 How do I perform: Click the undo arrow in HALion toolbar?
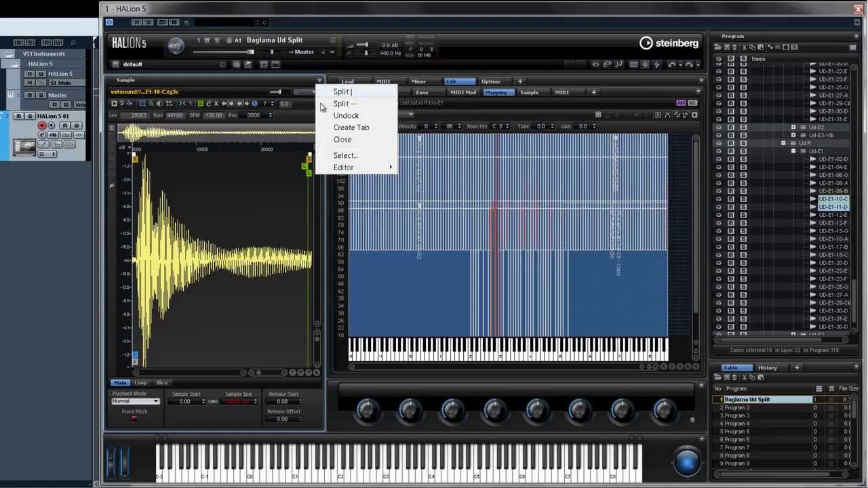(x=672, y=64)
